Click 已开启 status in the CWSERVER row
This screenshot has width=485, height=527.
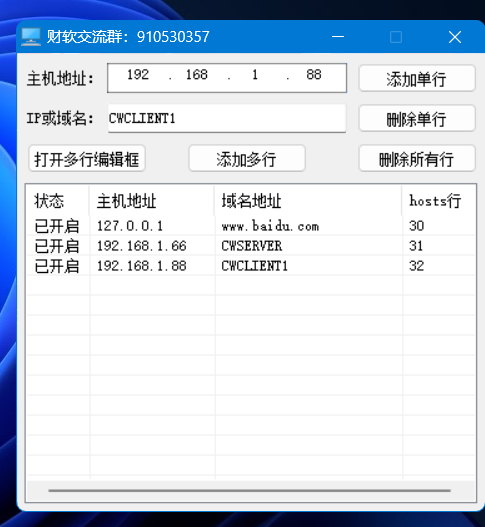coord(57,246)
